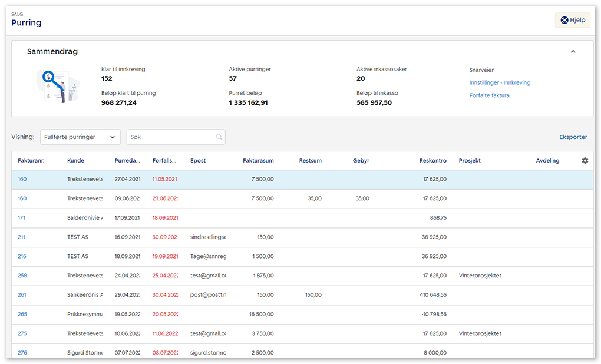Sort by Fakturasum column header

(x=258, y=161)
